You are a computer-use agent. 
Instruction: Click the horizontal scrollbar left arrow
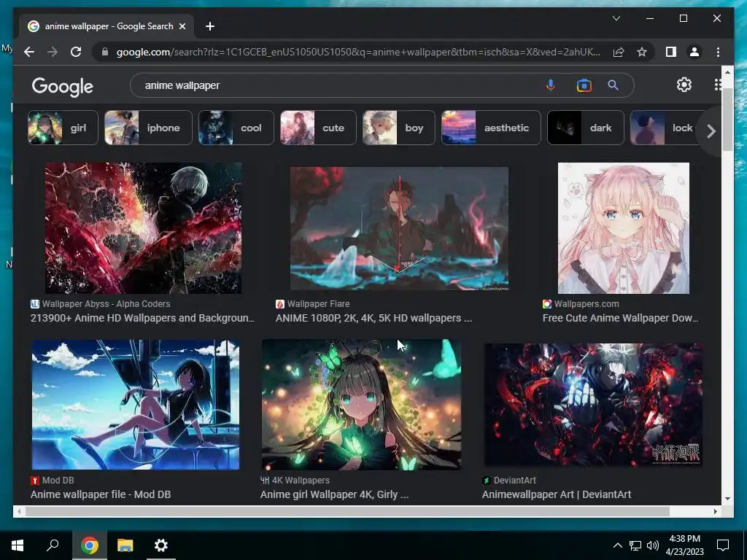pos(18,511)
